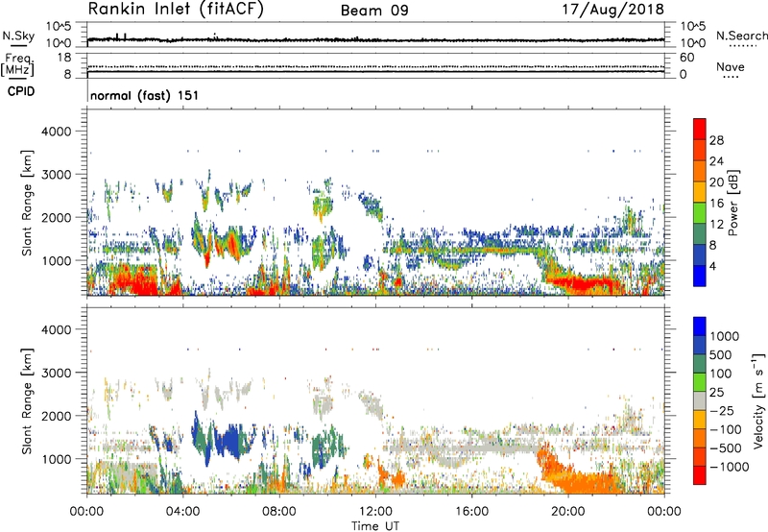Image resolution: width=768 pixels, height=532 pixels.
Task: Click the '3000' tick of the velocity panel
Action: coord(56,373)
